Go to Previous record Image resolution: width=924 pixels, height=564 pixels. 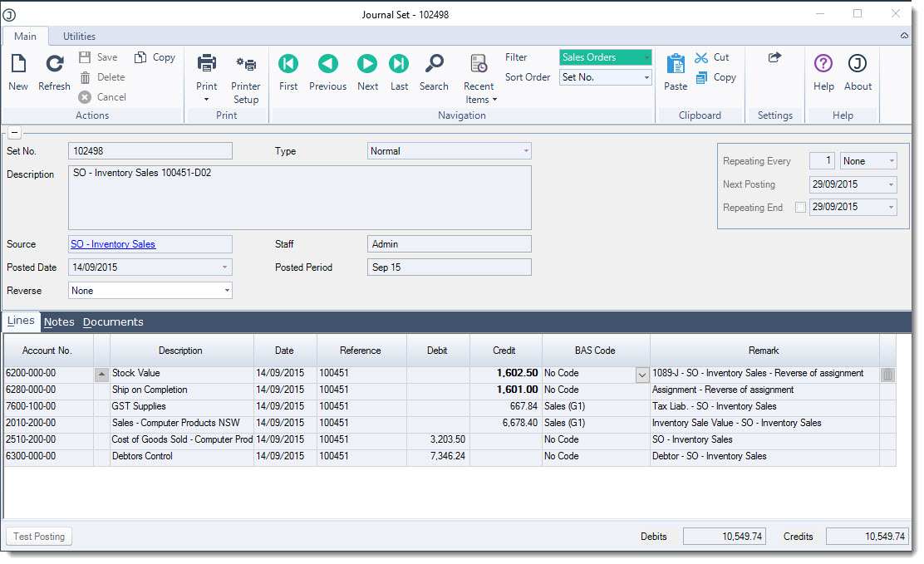327,72
